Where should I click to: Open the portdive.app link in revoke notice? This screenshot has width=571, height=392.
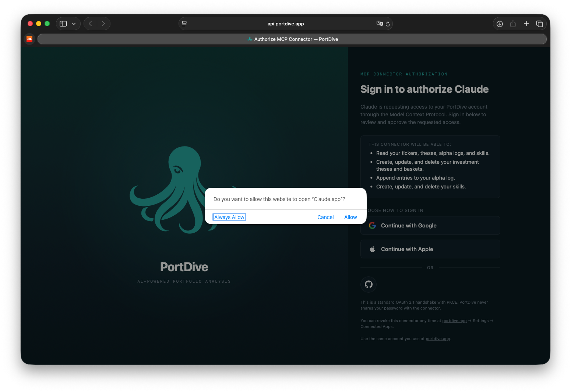click(x=454, y=321)
